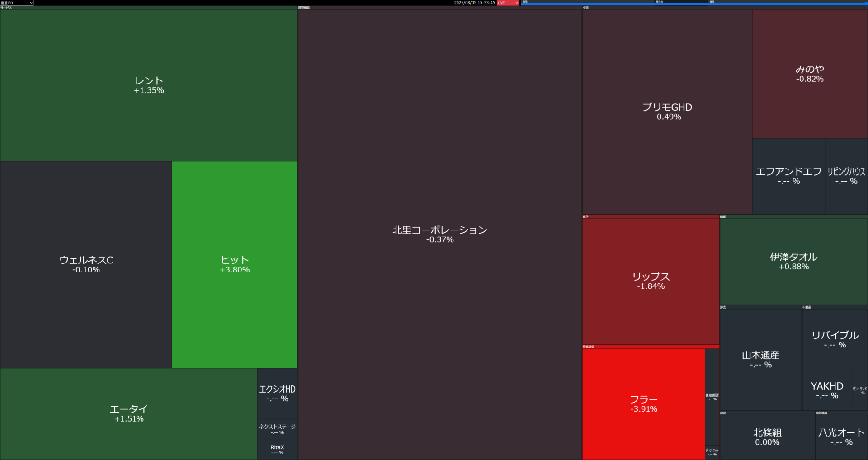
Task: Select the サービス sector header
Action: pyautogui.click(x=149, y=8)
